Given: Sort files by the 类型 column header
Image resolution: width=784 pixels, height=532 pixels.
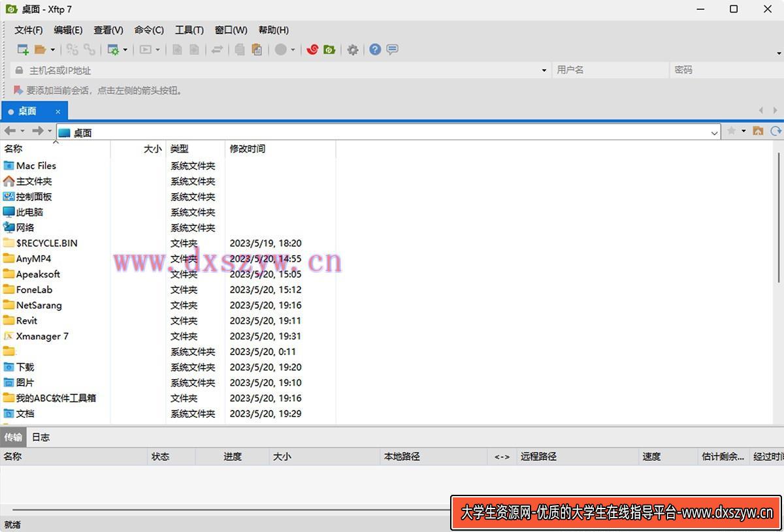Looking at the screenshot, I should click(196, 149).
